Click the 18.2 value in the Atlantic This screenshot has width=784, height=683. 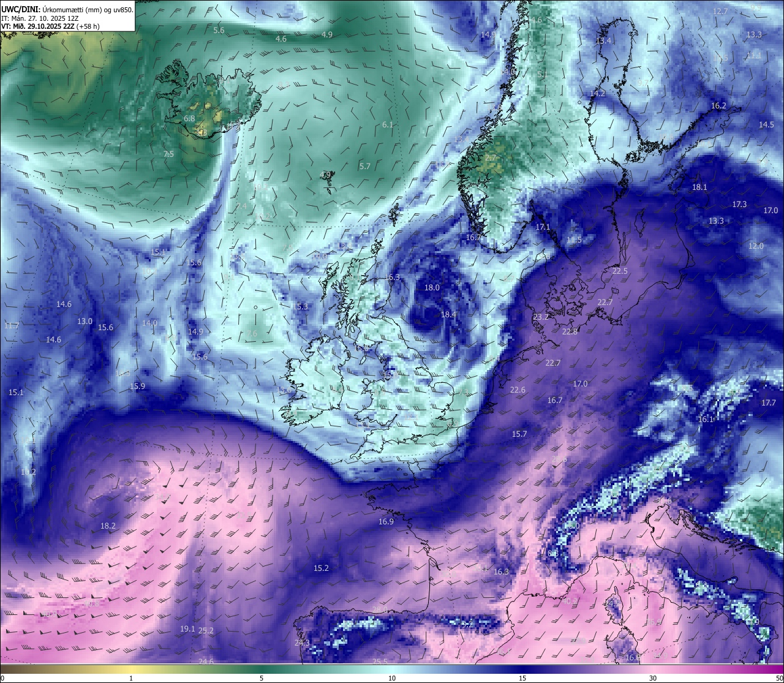click(108, 526)
